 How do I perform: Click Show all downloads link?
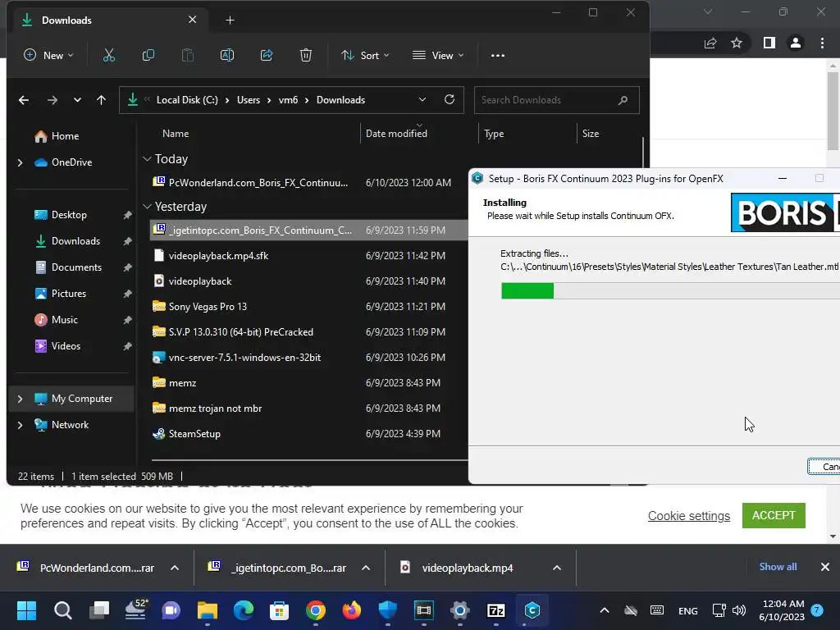pos(778,567)
